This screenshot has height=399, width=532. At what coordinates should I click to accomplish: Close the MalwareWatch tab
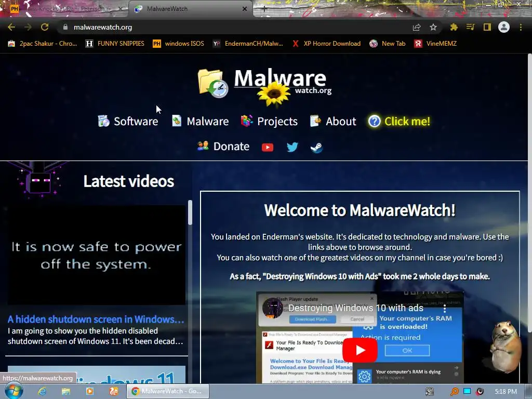pos(245,9)
